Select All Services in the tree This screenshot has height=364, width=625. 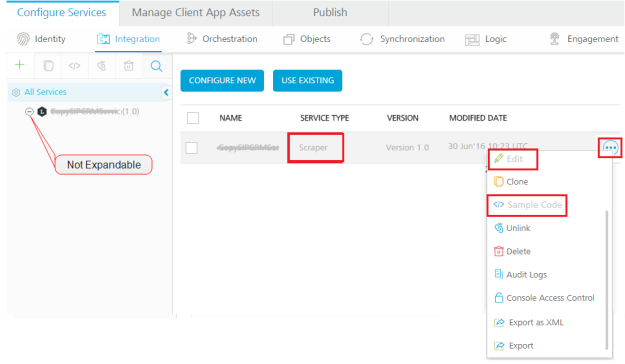click(45, 92)
